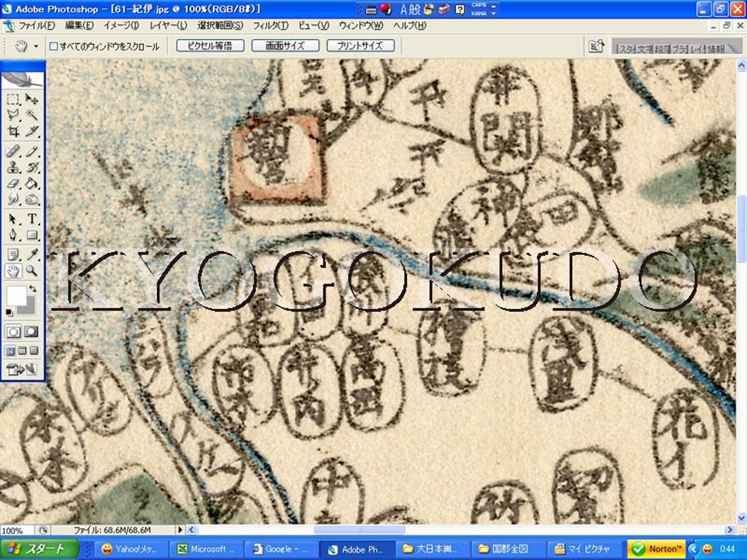Choose Full Screen Mode
Image resolution: width=747 pixels, height=560 pixels.
pyautogui.click(x=34, y=351)
